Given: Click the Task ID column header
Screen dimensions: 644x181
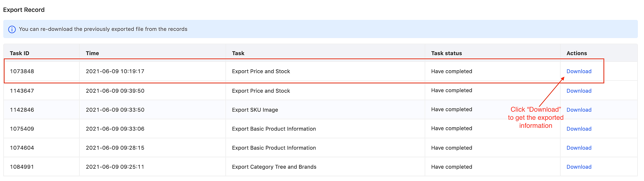Looking at the screenshot, I should point(19,53).
